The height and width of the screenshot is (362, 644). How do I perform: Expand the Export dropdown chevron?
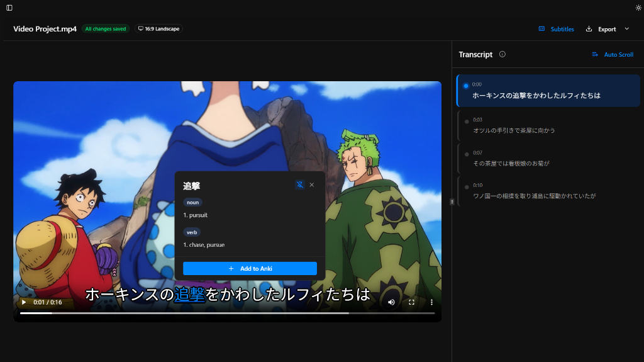coord(627,29)
